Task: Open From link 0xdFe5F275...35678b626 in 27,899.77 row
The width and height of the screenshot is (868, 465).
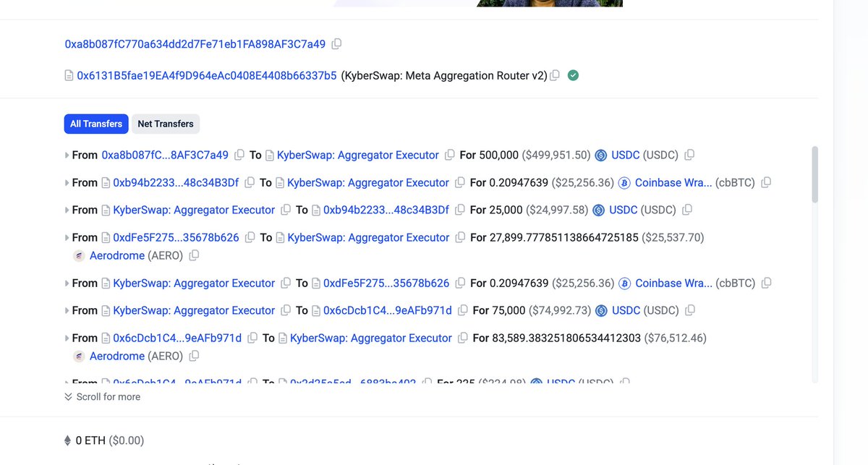Action: 176,237
